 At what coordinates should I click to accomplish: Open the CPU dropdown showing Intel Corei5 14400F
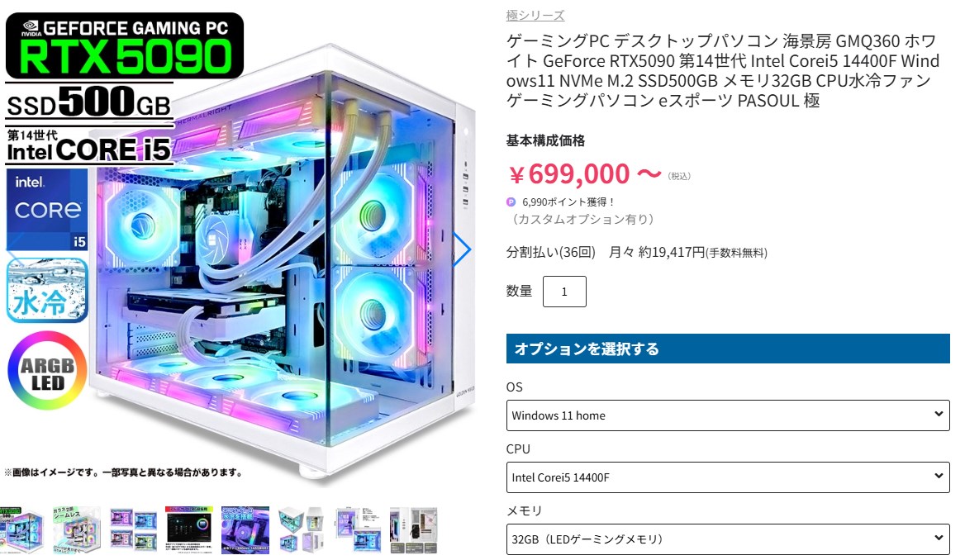[727, 477]
